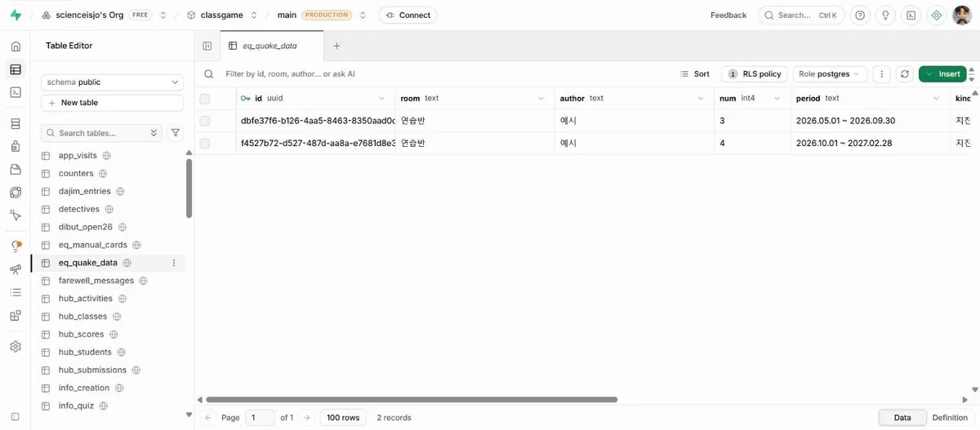Image resolution: width=980 pixels, height=430 pixels.
Task: Select the eq_quake_data tab
Action: coord(273,47)
